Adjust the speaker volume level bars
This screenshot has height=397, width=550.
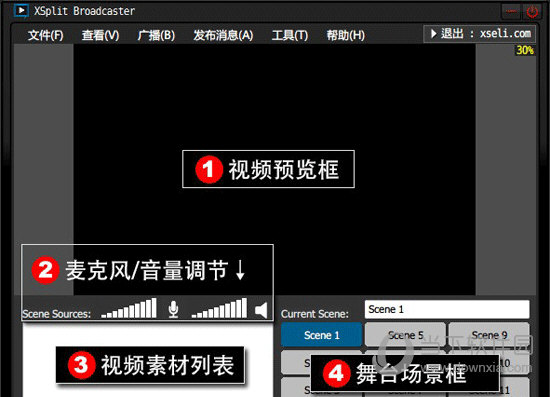(x=219, y=308)
